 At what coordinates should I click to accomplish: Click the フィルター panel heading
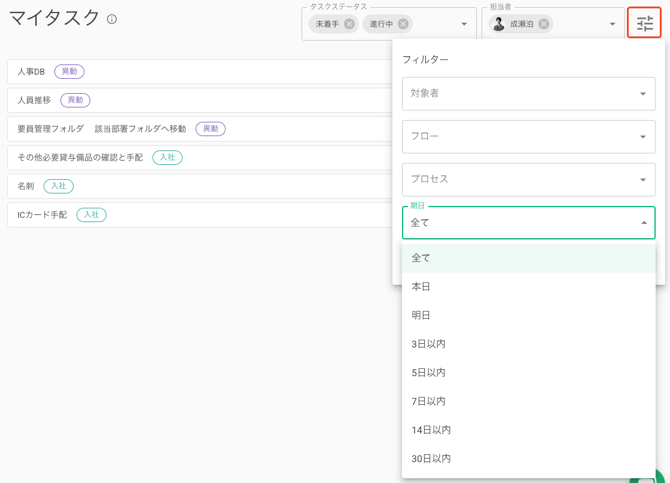(x=426, y=59)
